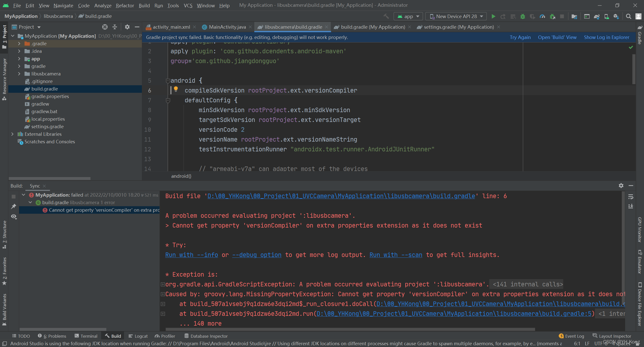Click the green Run app button
Image resolution: width=644 pixels, height=347 pixels.
click(x=493, y=16)
